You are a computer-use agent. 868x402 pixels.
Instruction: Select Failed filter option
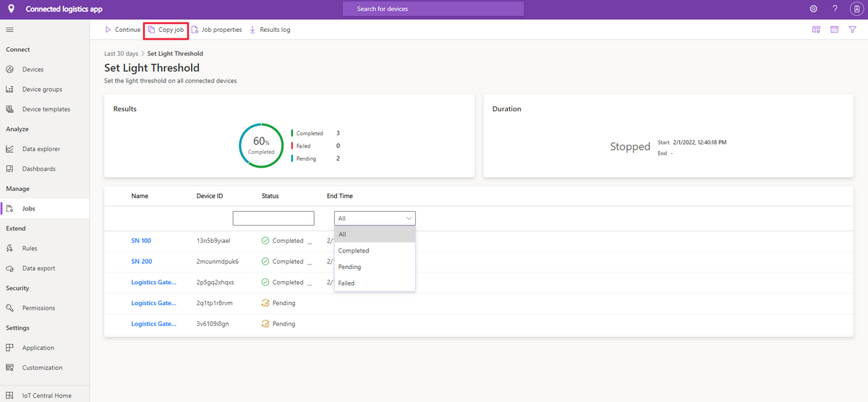[375, 283]
